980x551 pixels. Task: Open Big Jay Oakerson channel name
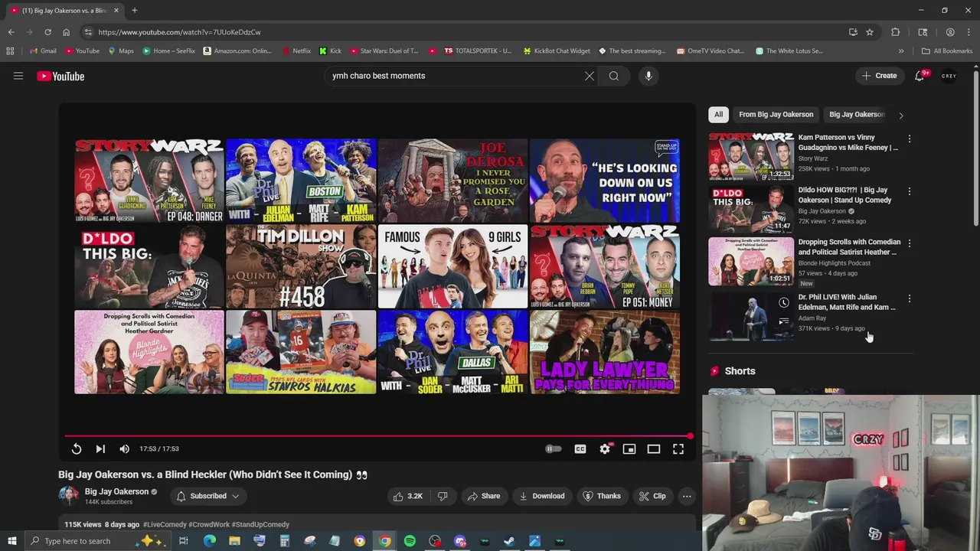(x=116, y=491)
